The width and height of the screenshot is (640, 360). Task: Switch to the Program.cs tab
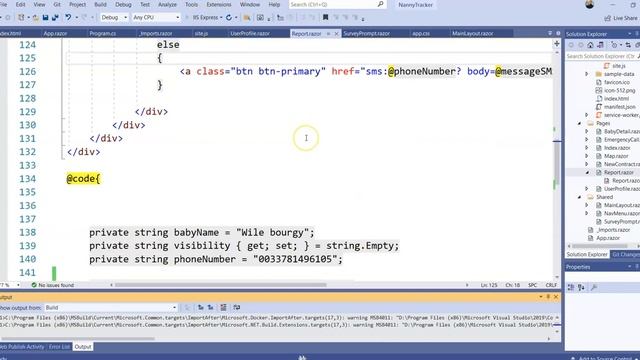pos(102,33)
